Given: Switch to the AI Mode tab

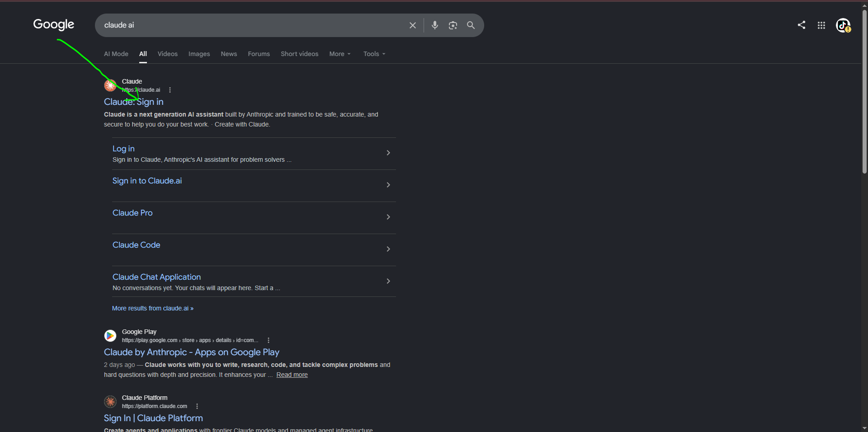Looking at the screenshot, I should click(x=116, y=54).
